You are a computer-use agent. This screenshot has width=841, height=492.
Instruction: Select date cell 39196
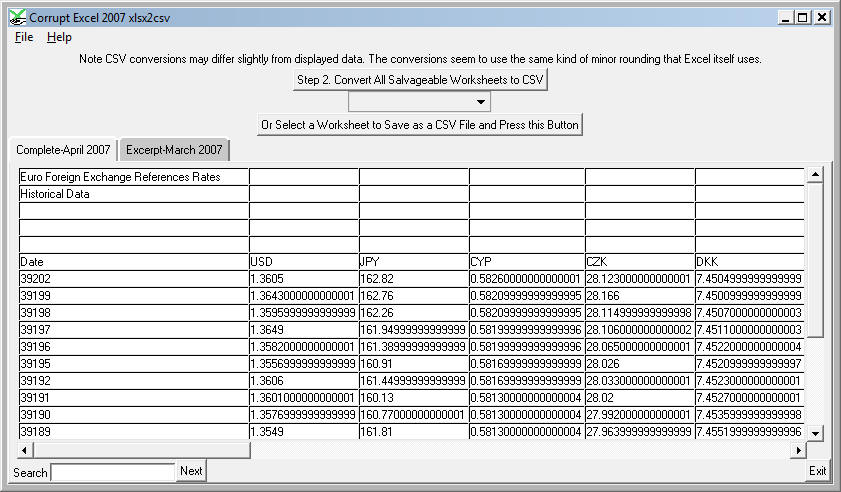click(x=134, y=347)
